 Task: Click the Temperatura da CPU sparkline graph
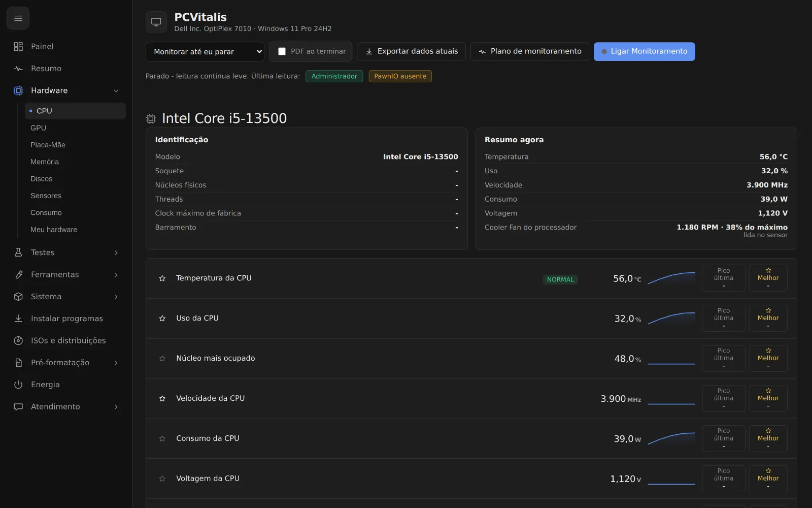[671, 278]
